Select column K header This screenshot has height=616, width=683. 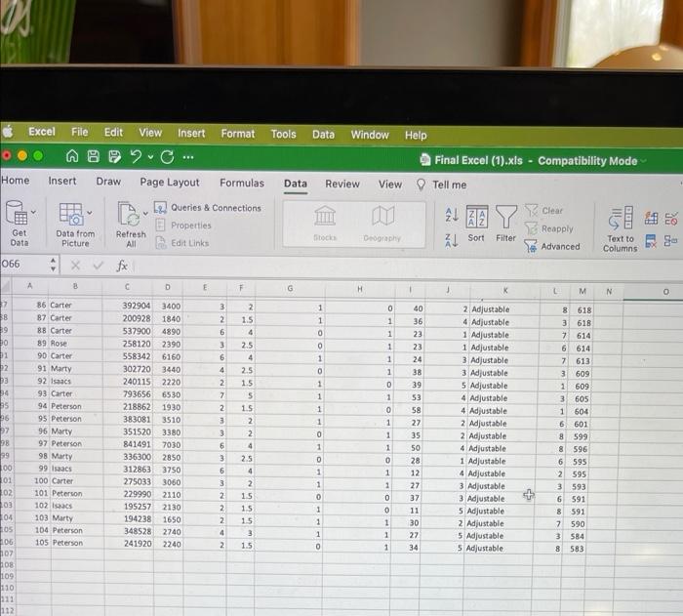point(505,290)
